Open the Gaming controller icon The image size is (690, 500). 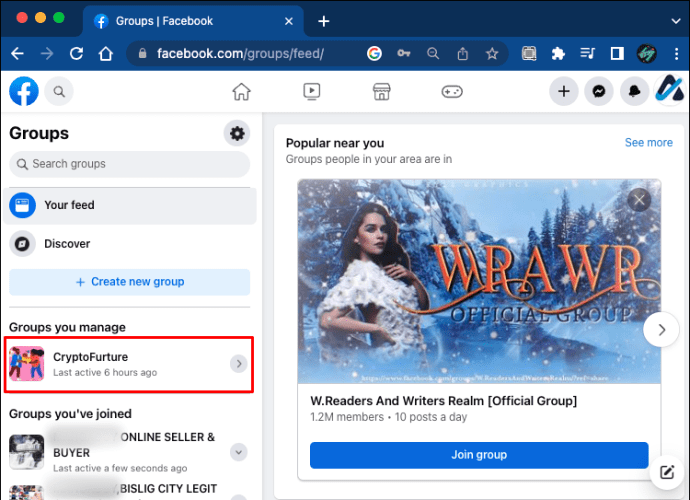[x=452, y=92]
